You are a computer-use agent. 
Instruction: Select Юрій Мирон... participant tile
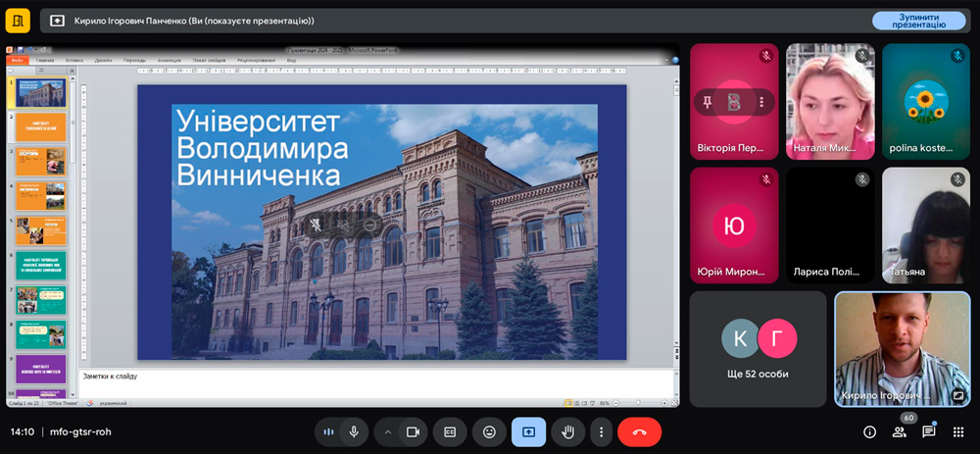[734, 226]
